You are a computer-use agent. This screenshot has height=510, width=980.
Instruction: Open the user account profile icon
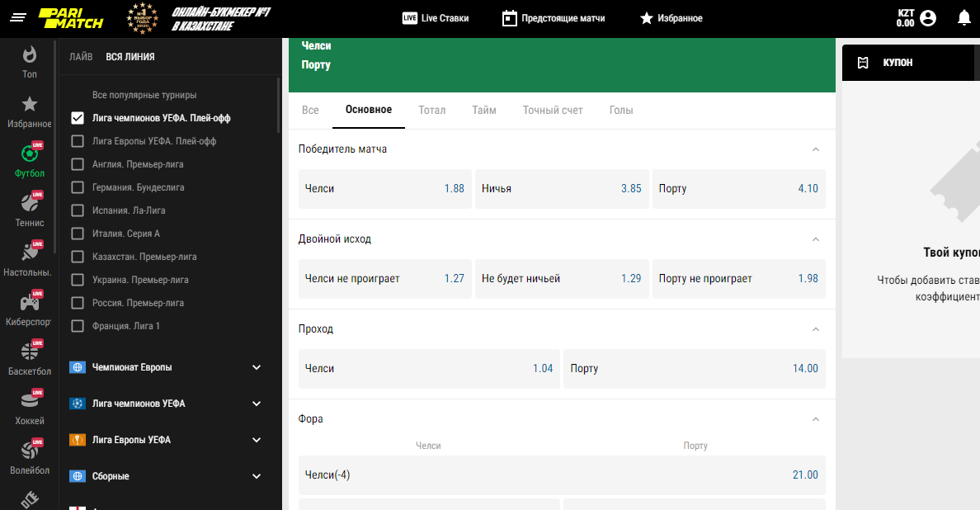click(x=928, y=18)
